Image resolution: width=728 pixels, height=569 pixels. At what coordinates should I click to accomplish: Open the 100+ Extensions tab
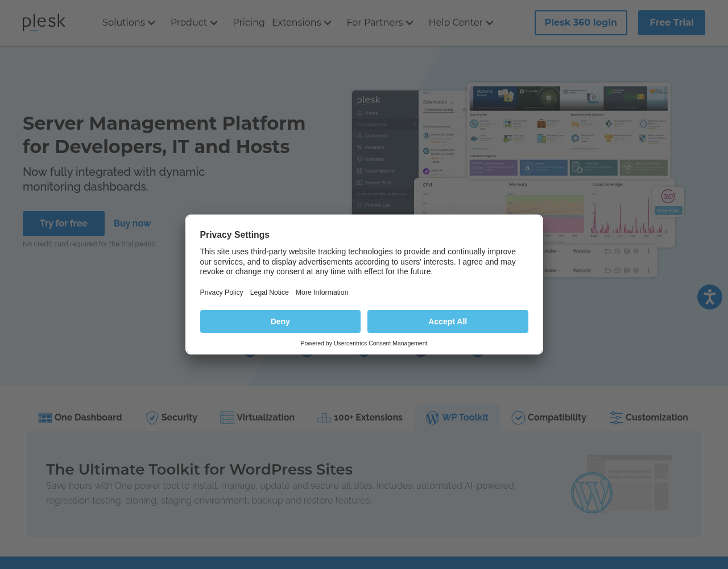(x=359, y=418)
